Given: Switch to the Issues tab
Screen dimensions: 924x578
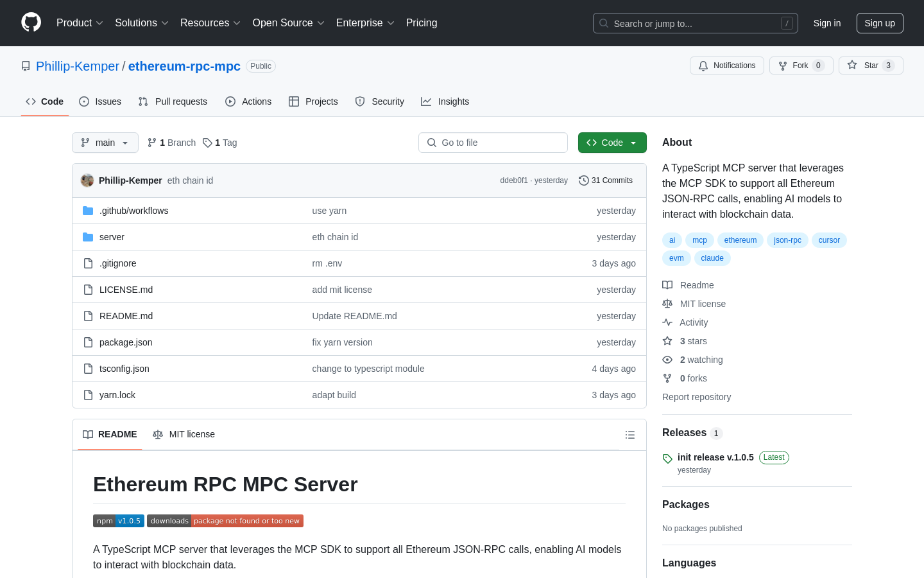Looking at the screenshot, I should tap(100, 101).
